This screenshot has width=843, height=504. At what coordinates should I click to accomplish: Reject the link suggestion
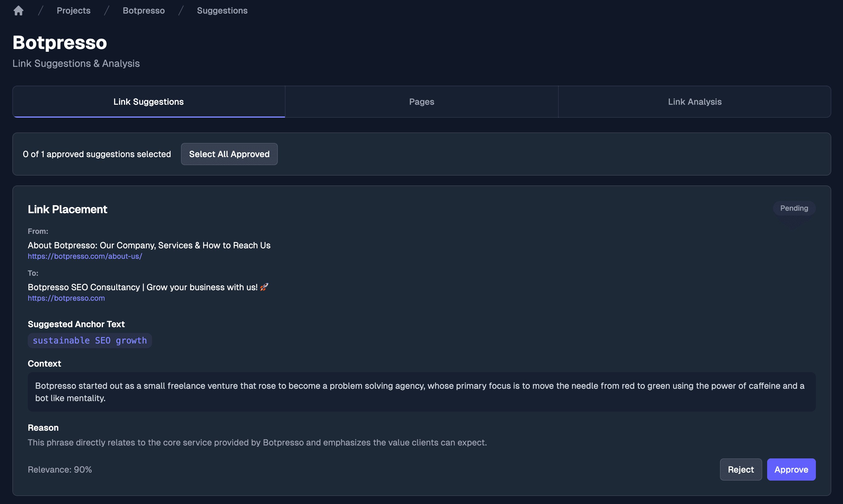741,469
